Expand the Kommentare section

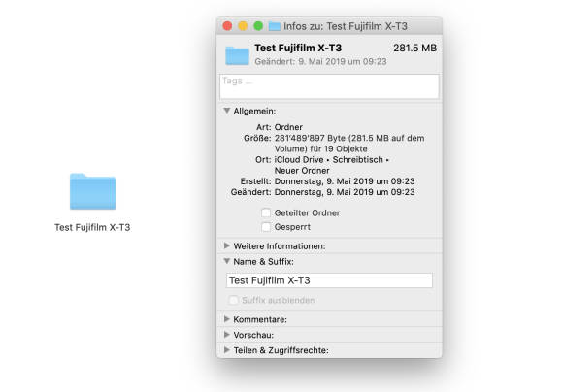click(x=226, y=319)
